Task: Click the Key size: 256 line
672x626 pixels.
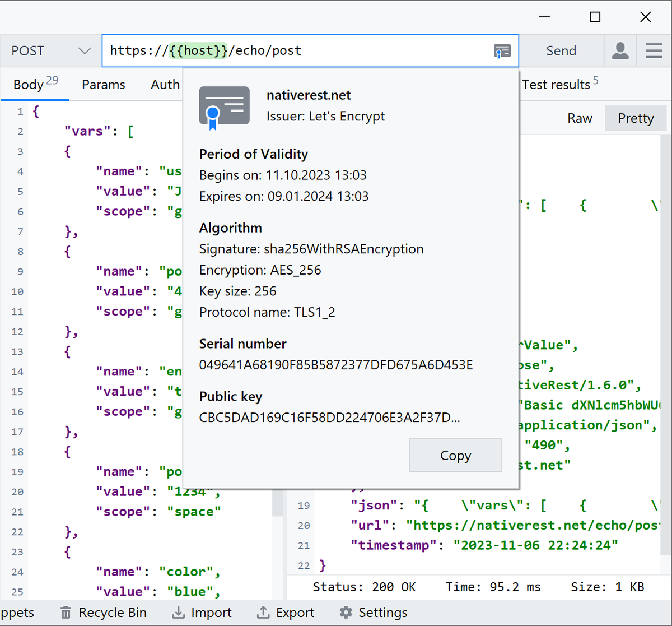Action: tap(238, 291)
